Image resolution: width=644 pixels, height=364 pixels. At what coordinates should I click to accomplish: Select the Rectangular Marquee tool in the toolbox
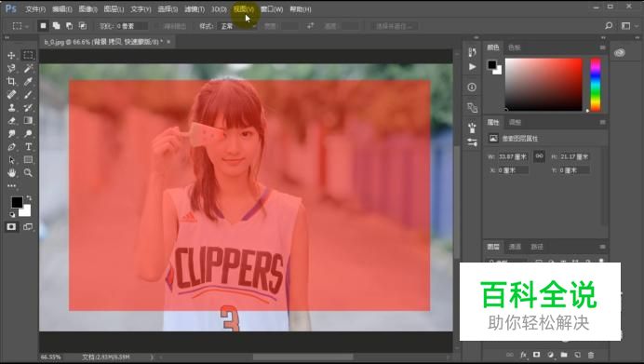click(28, 56)
